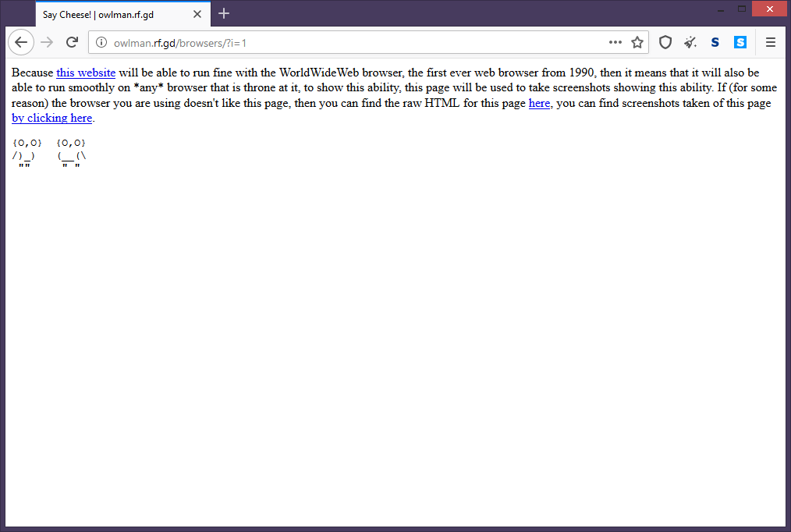The image size is (791, 532).
Task: Click the owlman.rf.gd URL address field
Action: point(351,43)
